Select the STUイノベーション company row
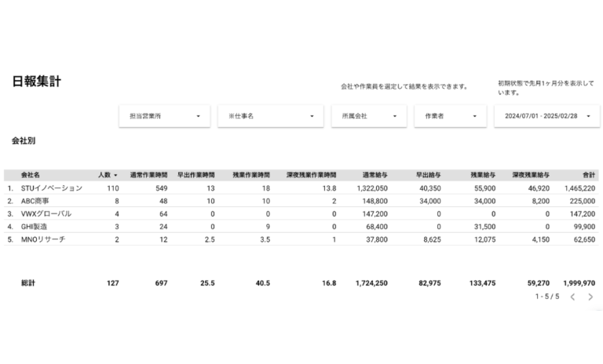 pos(51,188)
